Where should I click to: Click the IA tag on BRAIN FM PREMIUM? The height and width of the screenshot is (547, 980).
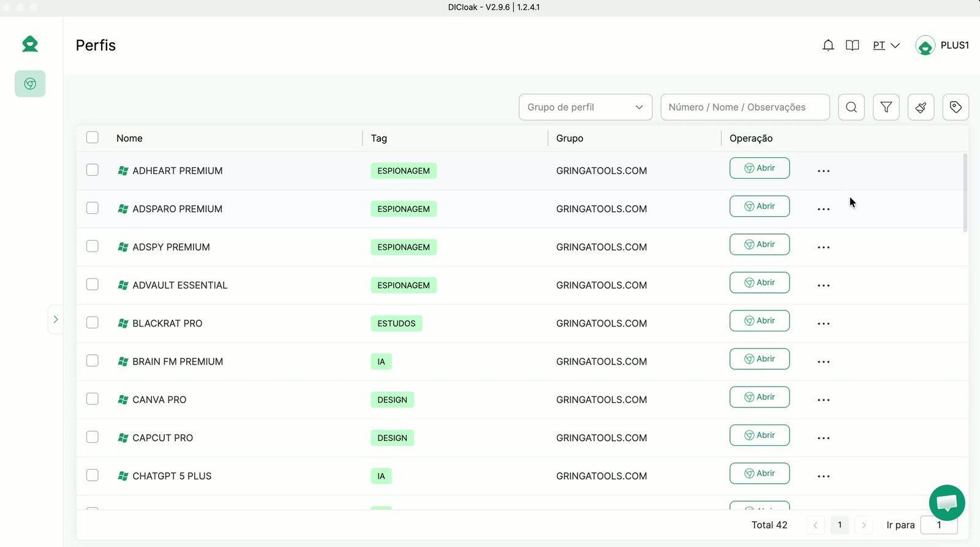point(381,362)
